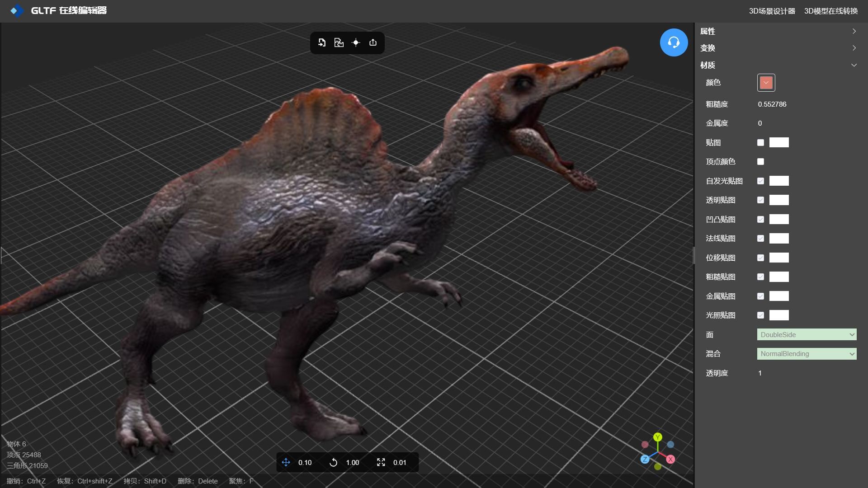868x488 pixels.
Task: Click the 粗糙度 value 0.552786
Action: point(772,104)
